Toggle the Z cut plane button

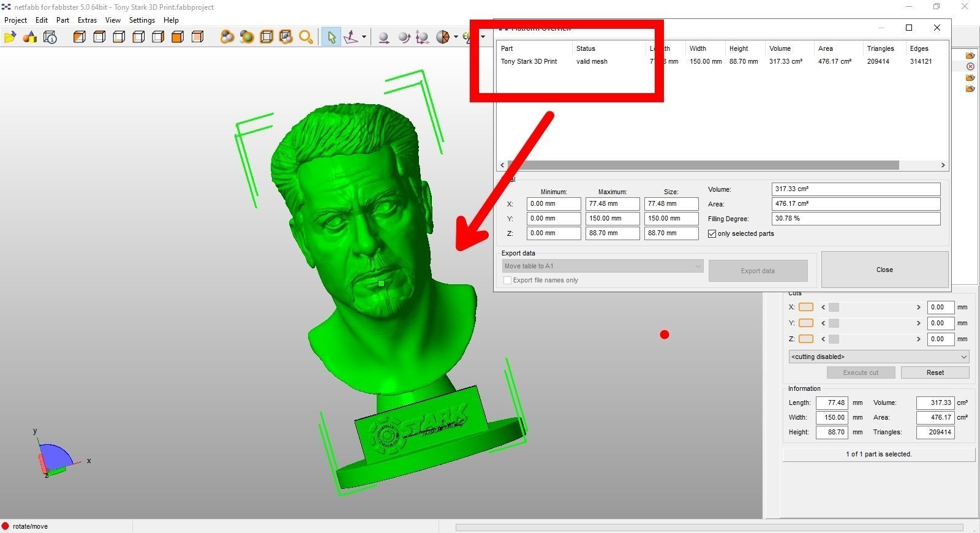806,339
